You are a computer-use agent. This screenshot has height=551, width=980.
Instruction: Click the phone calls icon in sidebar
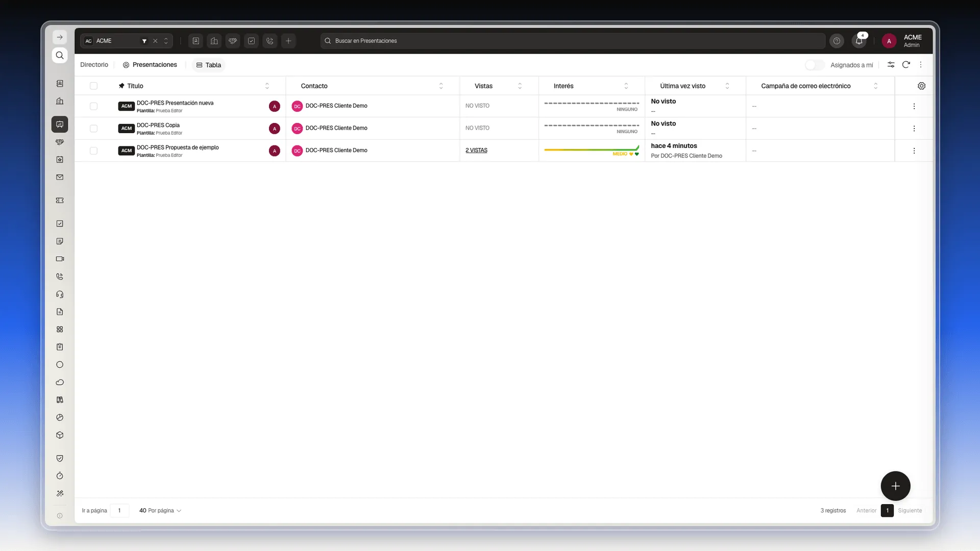tap(60, 277)
